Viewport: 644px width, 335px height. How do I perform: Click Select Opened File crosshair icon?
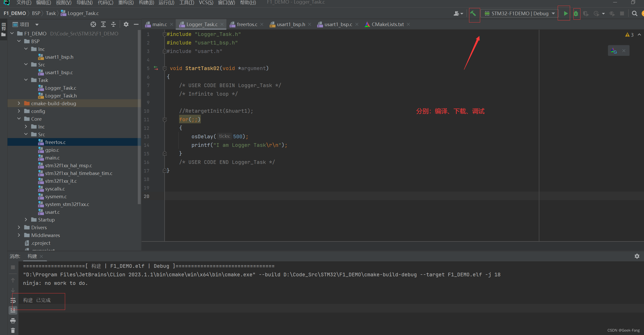tap(93, 24)
